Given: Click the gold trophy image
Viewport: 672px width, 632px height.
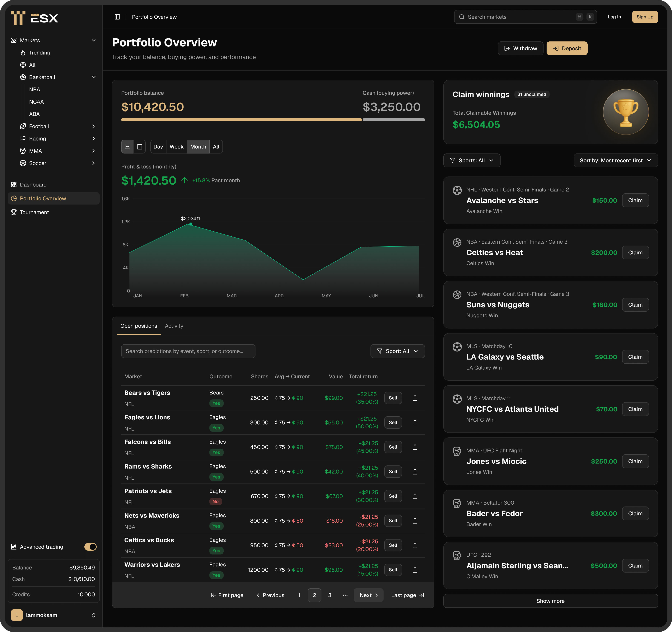Looking at the screenshot, I should pos(626,112).
